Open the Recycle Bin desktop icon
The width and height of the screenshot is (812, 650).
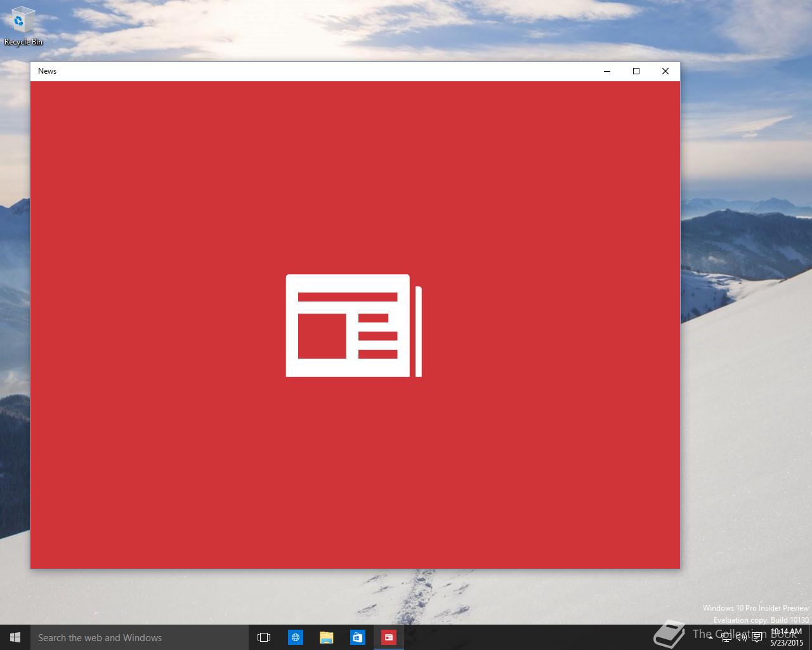coord(23,27)
